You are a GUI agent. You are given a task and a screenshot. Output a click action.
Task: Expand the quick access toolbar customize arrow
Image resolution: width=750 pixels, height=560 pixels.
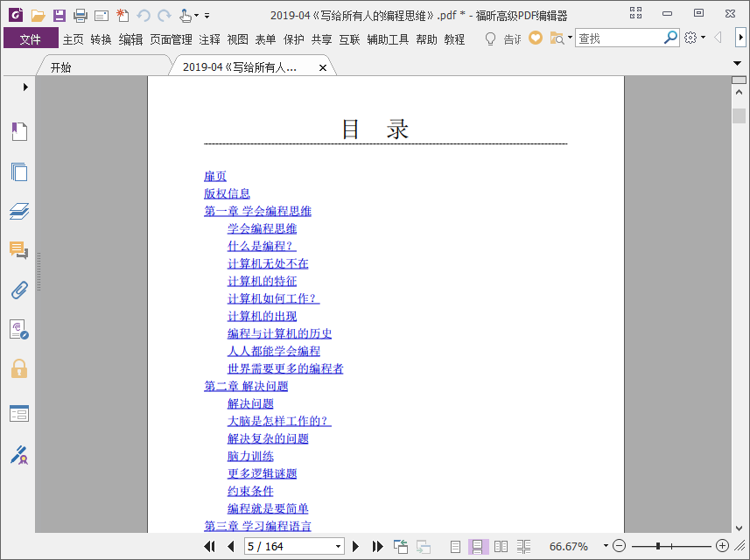point(207,16)
